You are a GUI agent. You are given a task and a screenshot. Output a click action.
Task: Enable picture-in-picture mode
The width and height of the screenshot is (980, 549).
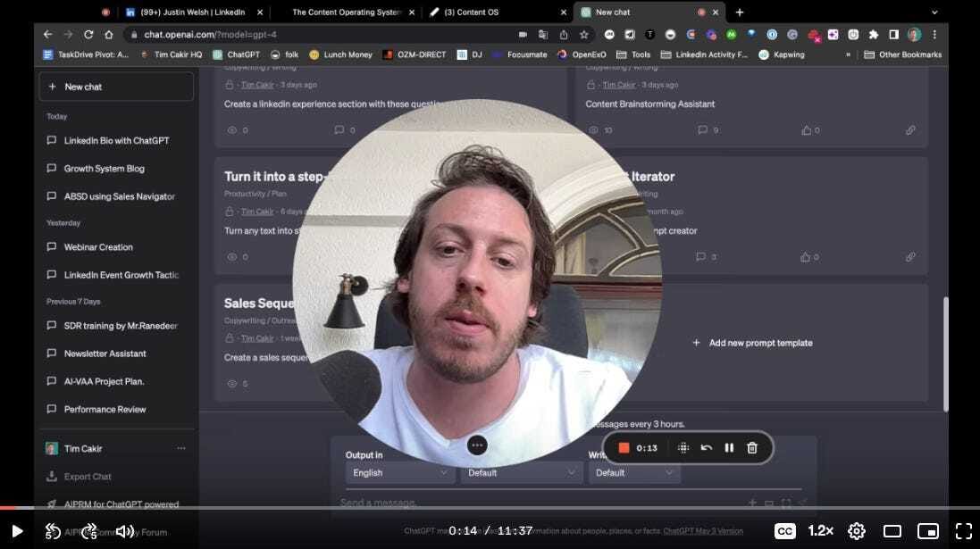point(927,531)
